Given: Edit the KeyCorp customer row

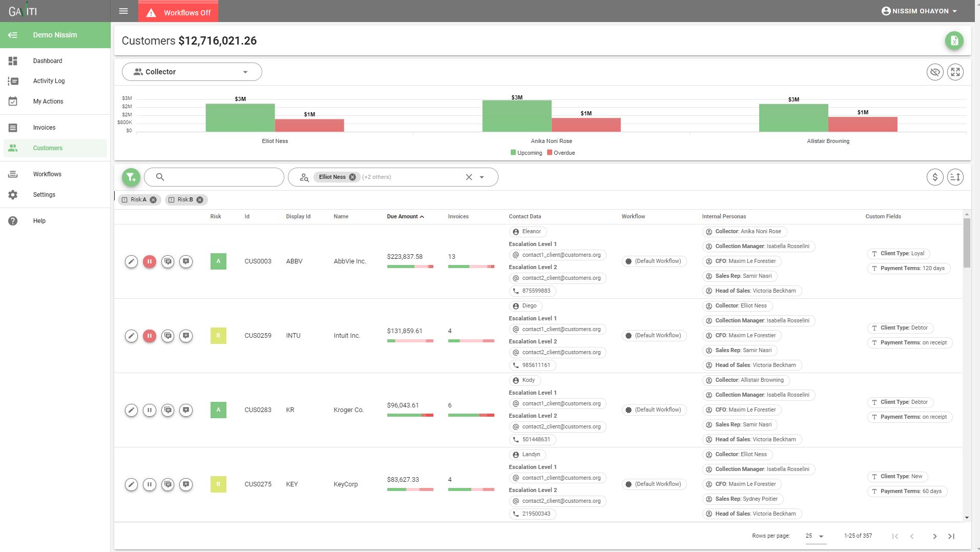Looking at the screenshot, I should (x=131, y=484).
